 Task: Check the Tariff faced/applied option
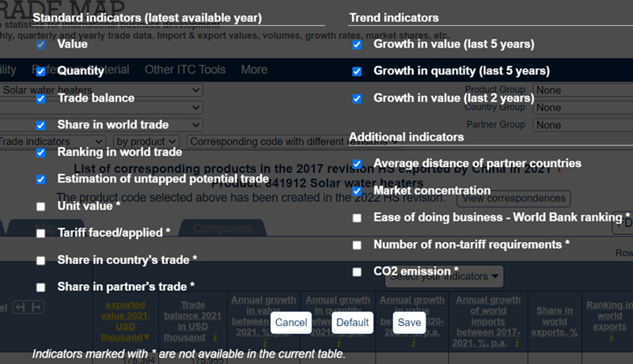40,233
